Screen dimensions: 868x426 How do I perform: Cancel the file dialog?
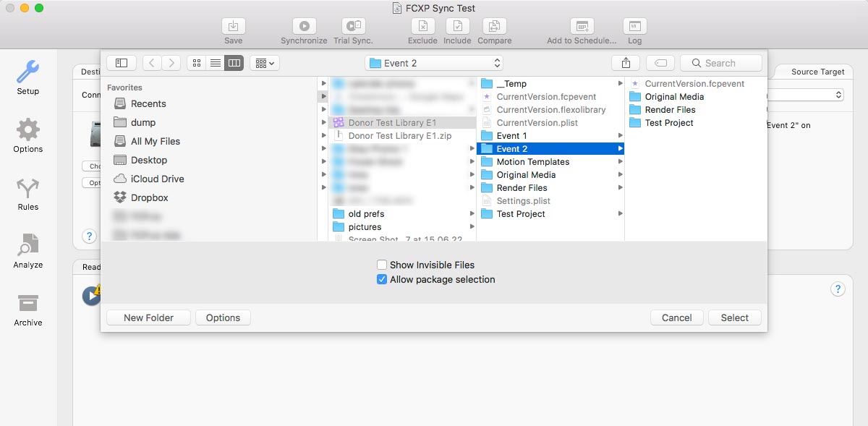[677, 318]
